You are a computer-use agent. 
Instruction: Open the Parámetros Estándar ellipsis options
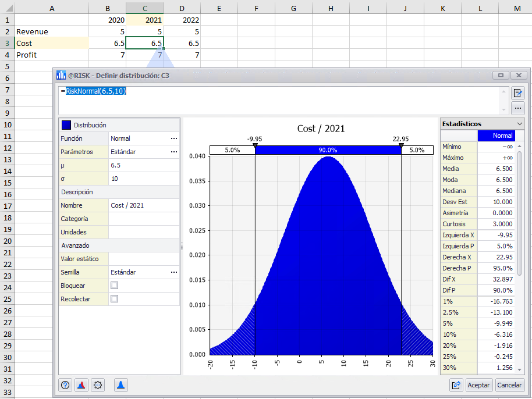click(173, 152)
